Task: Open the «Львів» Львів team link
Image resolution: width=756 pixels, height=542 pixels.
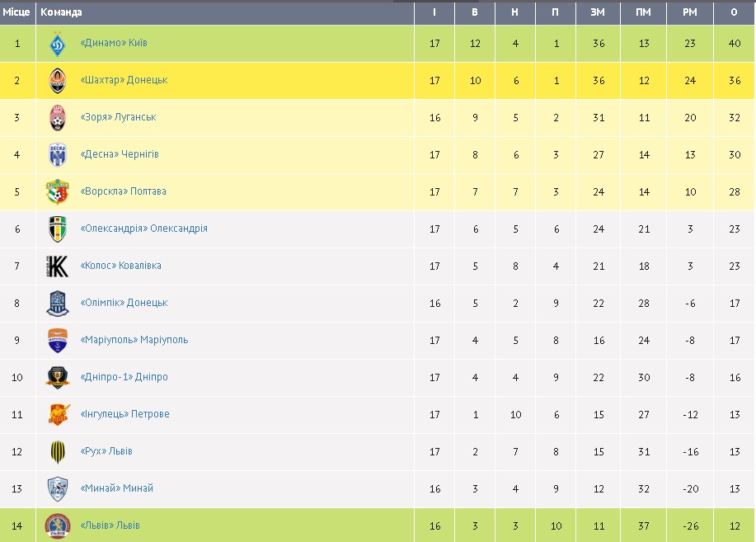Action: coord(110,526)
